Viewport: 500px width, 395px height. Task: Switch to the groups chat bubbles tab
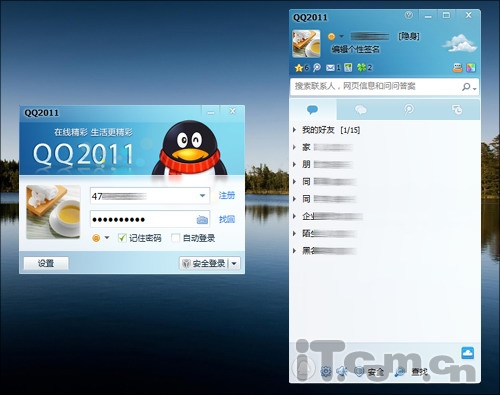coord(361,109)
